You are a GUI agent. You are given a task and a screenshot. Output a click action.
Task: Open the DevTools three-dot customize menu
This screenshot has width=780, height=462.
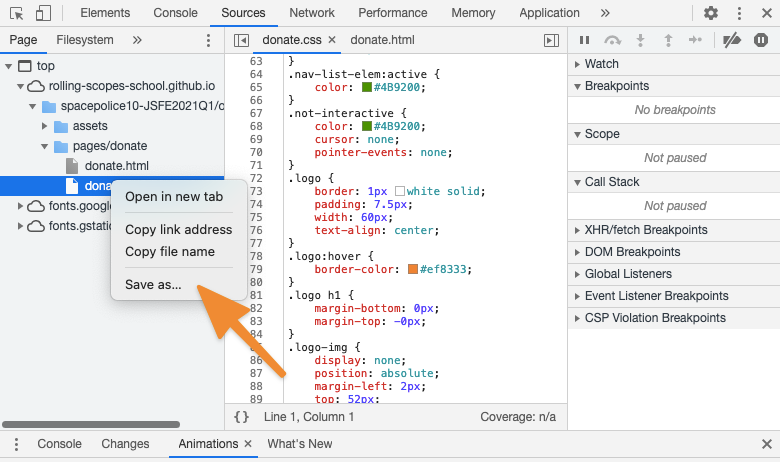click(x=739, y=13)
